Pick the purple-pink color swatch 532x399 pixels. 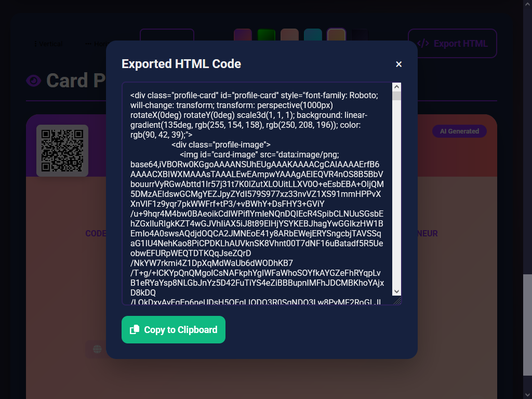point(243,35)
